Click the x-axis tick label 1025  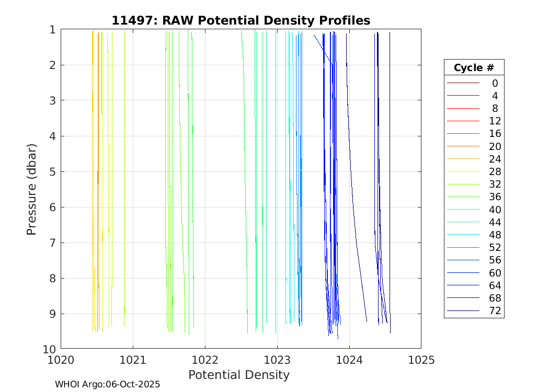click(x=421, y=360)
